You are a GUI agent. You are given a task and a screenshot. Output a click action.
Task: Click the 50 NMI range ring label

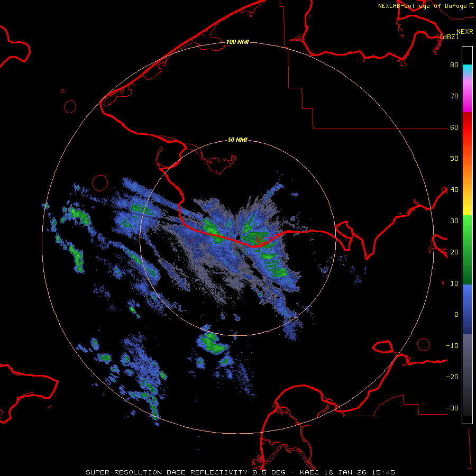coord(237,140)
